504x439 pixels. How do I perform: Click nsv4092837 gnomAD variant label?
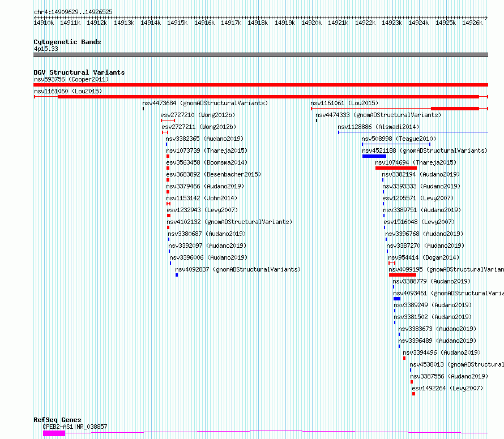(238, 269)
